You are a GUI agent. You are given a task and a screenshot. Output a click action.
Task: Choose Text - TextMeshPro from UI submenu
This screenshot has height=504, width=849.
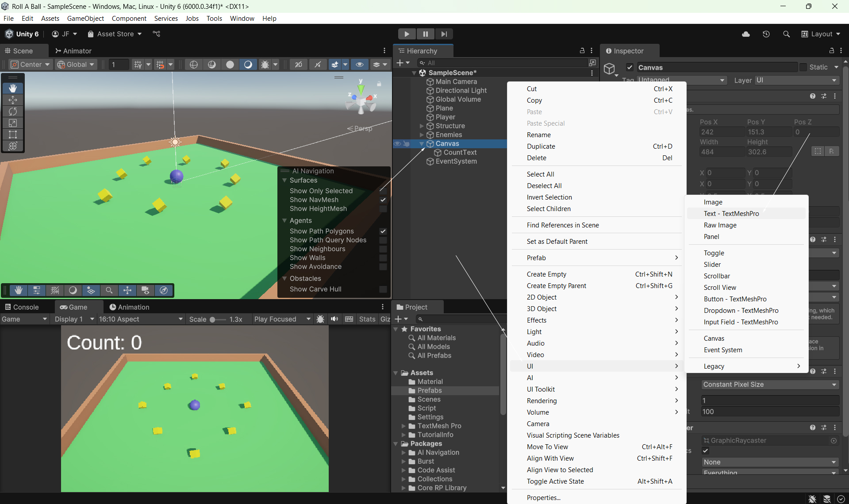(731, 214)
